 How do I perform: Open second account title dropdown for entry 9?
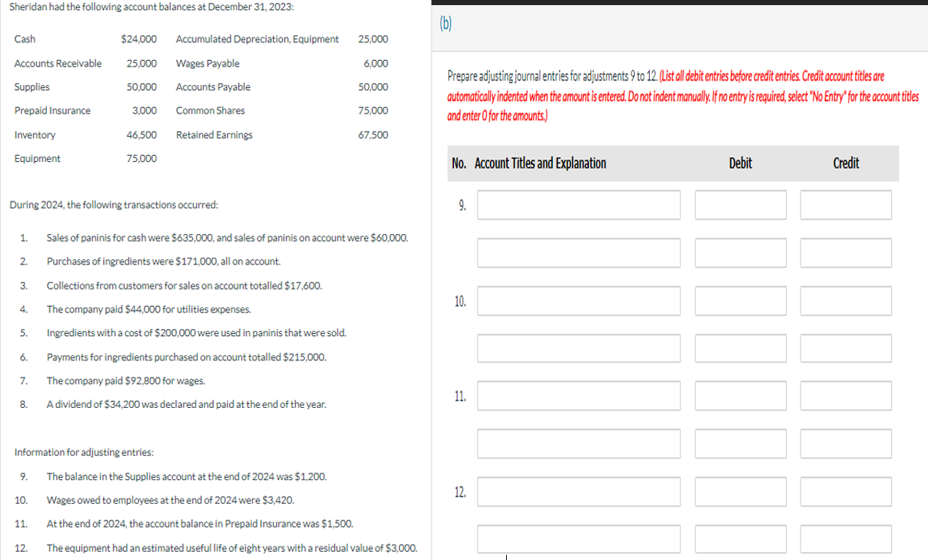coord(578,253)
